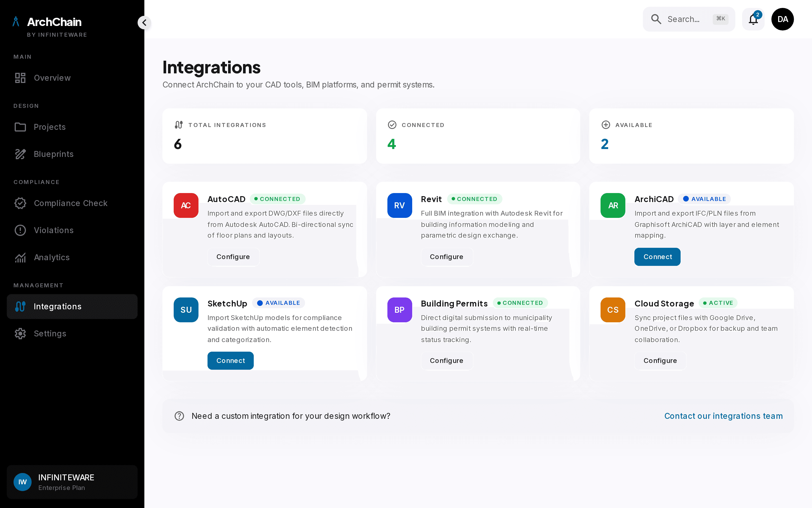This screenshot has width=812, height=508.
Task: Click the Integrations plug icon in sidebar
Action: (20, 306)
